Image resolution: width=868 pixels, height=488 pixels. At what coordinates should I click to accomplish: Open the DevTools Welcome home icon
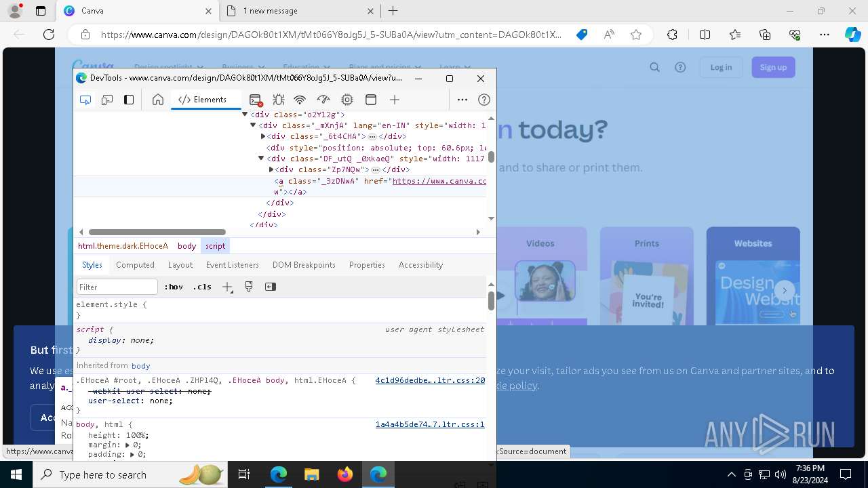158,100
